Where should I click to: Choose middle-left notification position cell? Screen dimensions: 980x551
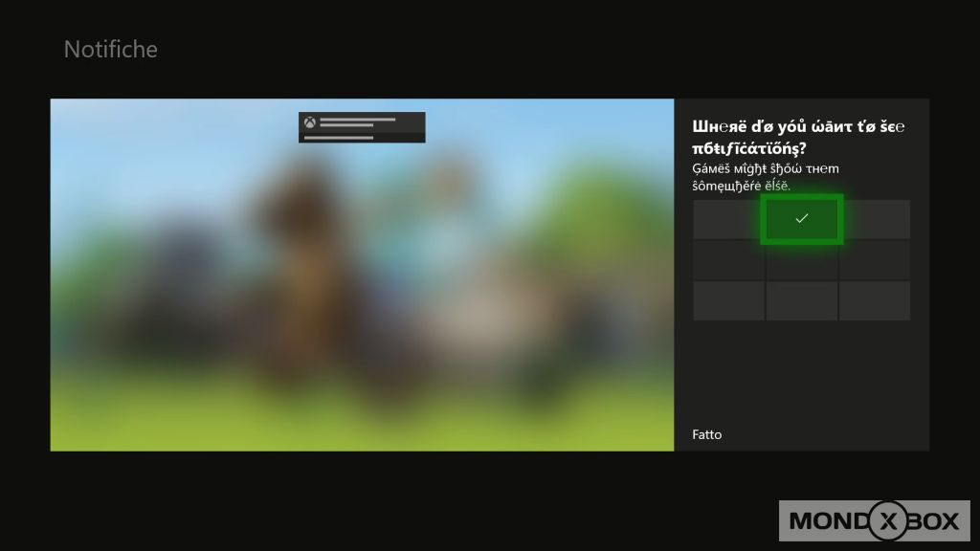click(728, 260)
